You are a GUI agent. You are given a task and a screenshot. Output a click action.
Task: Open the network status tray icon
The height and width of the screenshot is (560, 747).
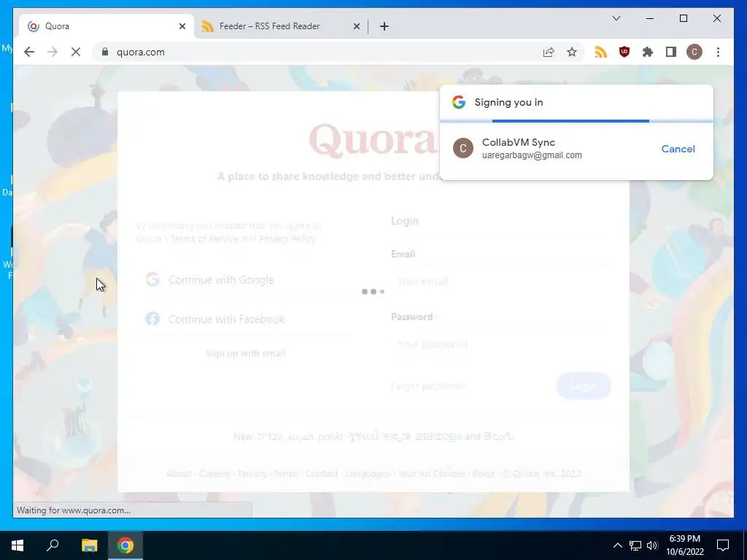click(x=635, y=545)
